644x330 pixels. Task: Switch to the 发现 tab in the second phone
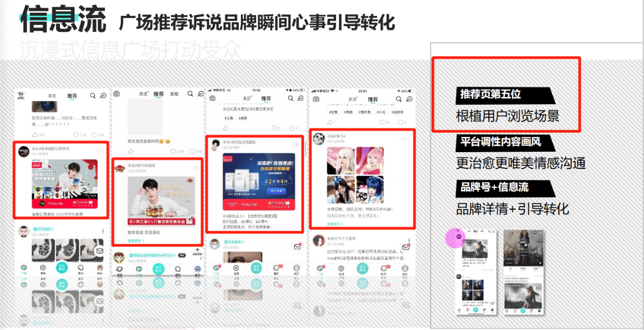point(174,94)
